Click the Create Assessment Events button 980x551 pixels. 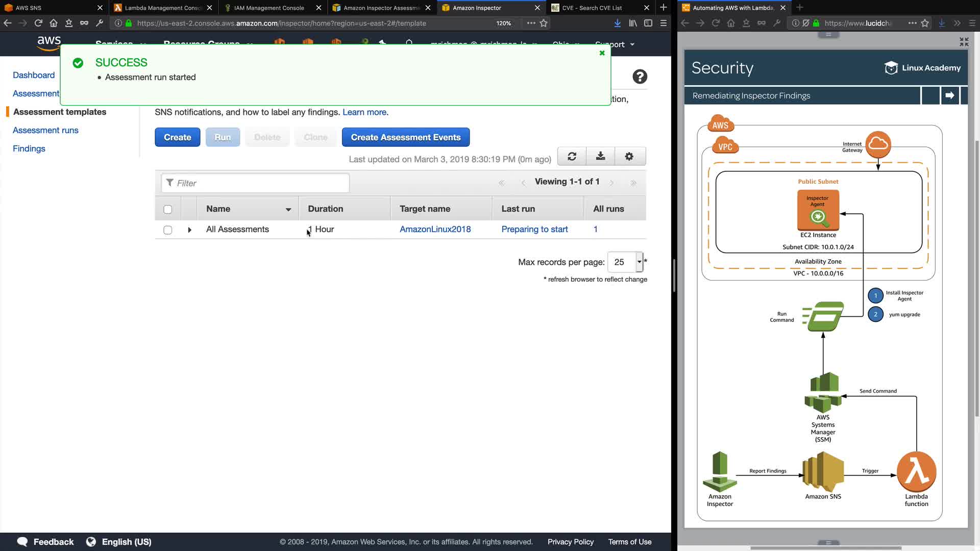point(405,137)
